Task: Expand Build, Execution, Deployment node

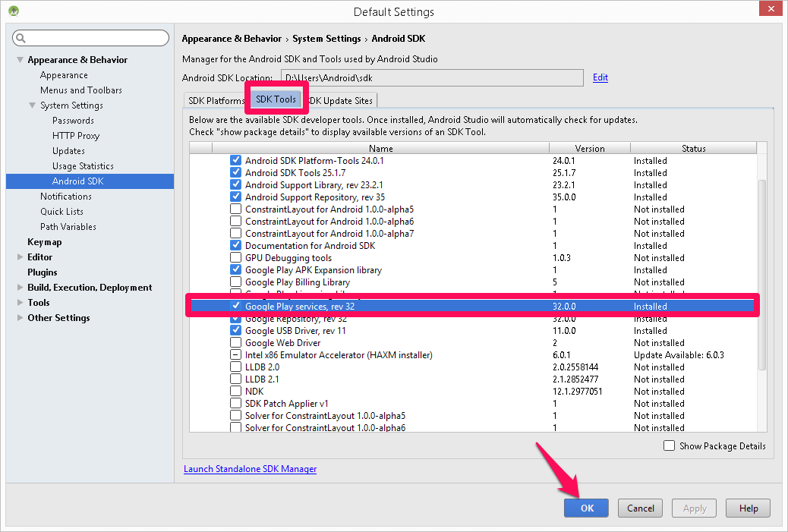Action: pyautogui.click(x=20, y=288)
